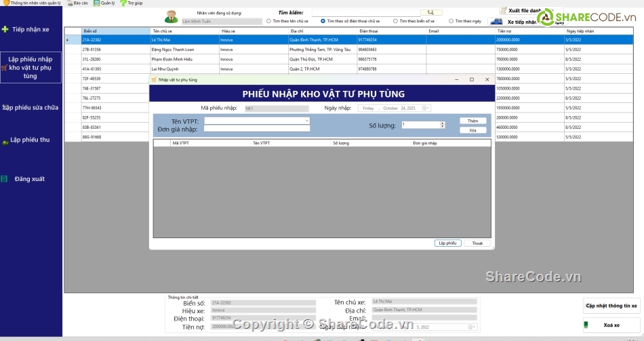The height and width of the screenshot is (341, 644).
Task: Open the Trợ giúp menu
Action: click(132, 3)
